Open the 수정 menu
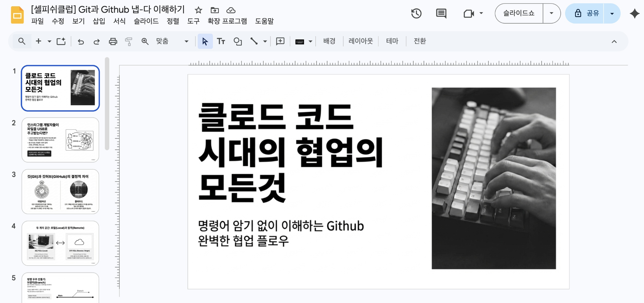The width and height of the screenshot is (644, 303). [x=58, y=21]
